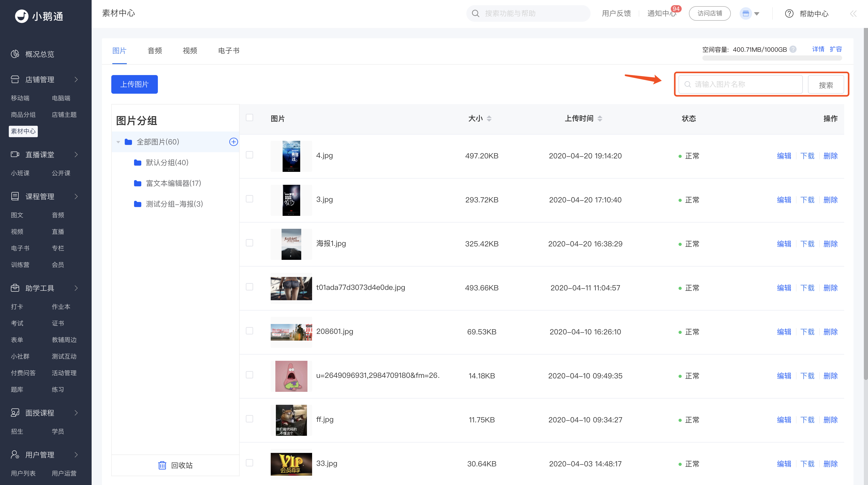
Task: Expand the 用户管理 chevron
Action: click(76, 455)
